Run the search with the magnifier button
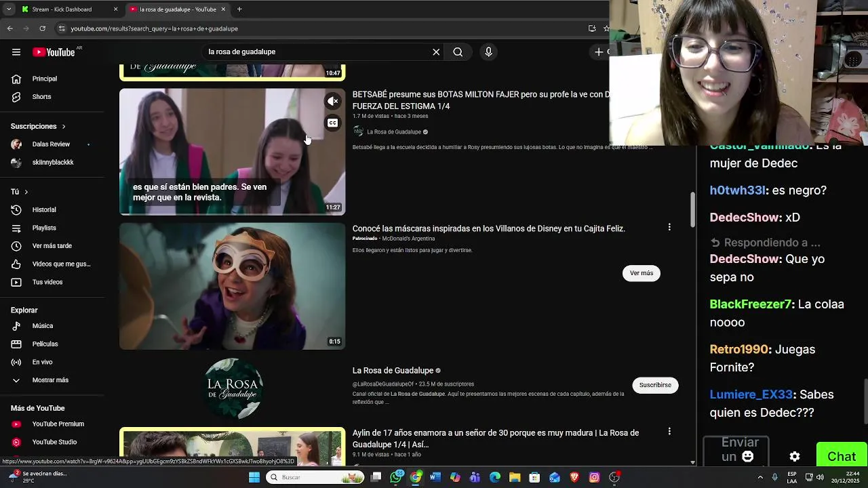The width and height of the screenshot is (868, 488). tap(458, 52)
